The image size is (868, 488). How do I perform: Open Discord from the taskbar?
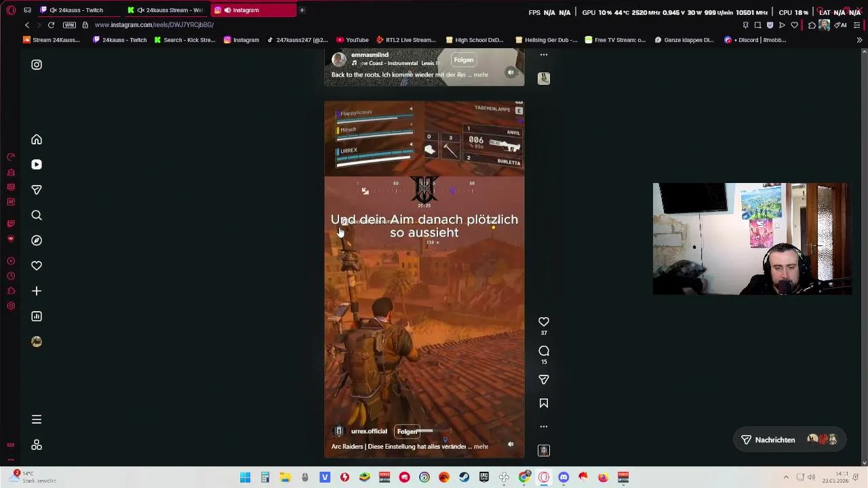(564, 477)
